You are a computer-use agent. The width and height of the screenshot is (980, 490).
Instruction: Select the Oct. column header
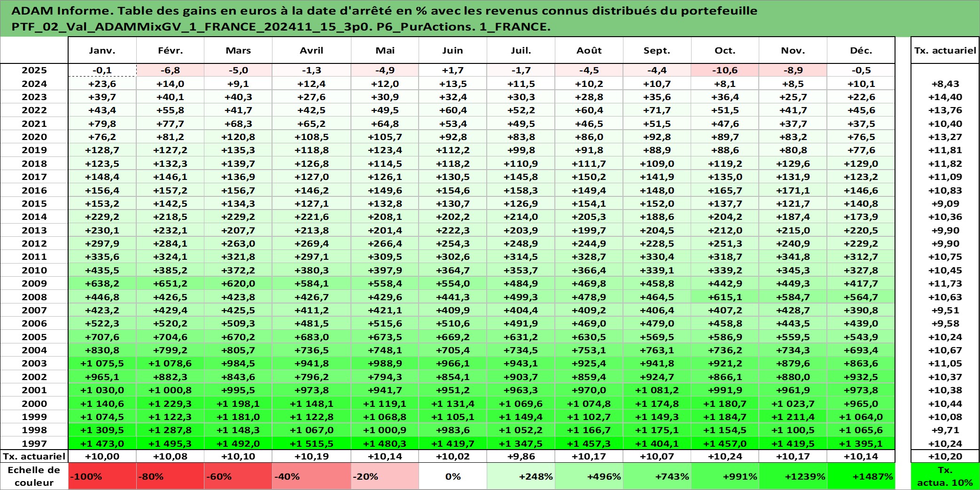725,50
